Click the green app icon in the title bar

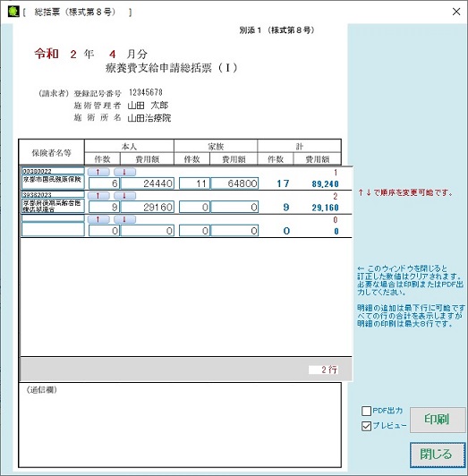tap(13, 12)
